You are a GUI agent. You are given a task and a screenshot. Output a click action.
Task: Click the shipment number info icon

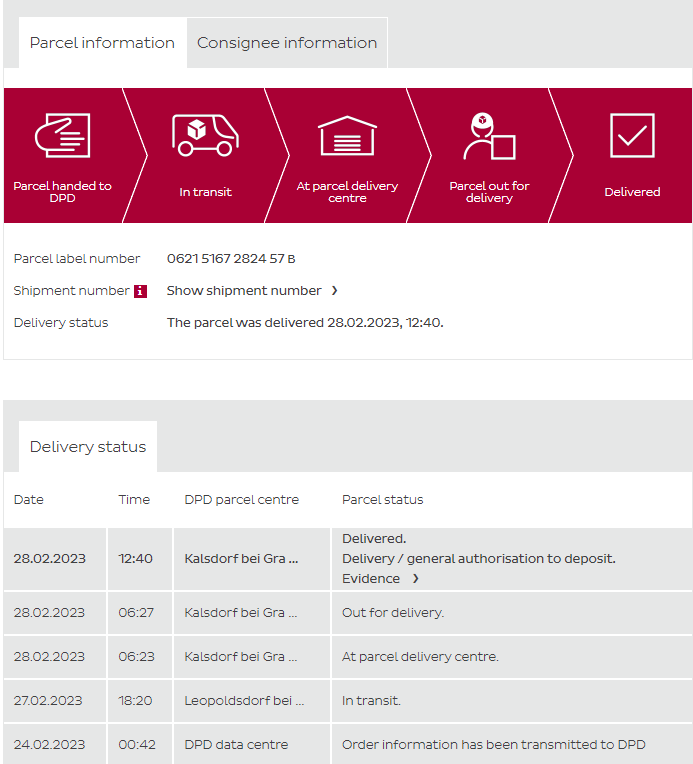[x=140, y=291]
